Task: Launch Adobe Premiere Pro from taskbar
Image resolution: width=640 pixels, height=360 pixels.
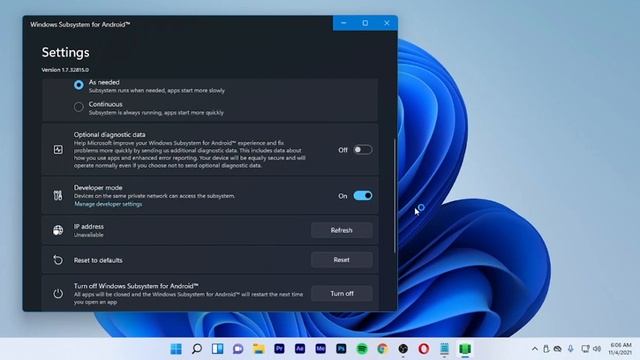Action: 279,349
